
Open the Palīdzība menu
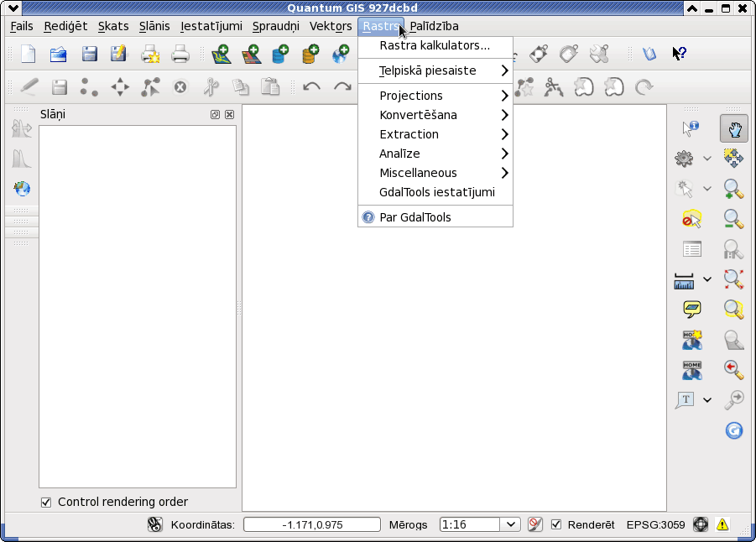pos(434,26)
